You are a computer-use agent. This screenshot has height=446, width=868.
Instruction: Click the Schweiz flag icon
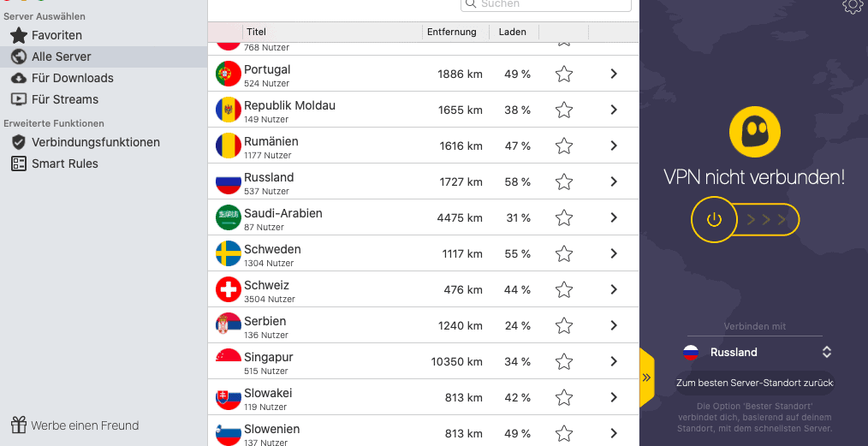[x=228, y=290]
